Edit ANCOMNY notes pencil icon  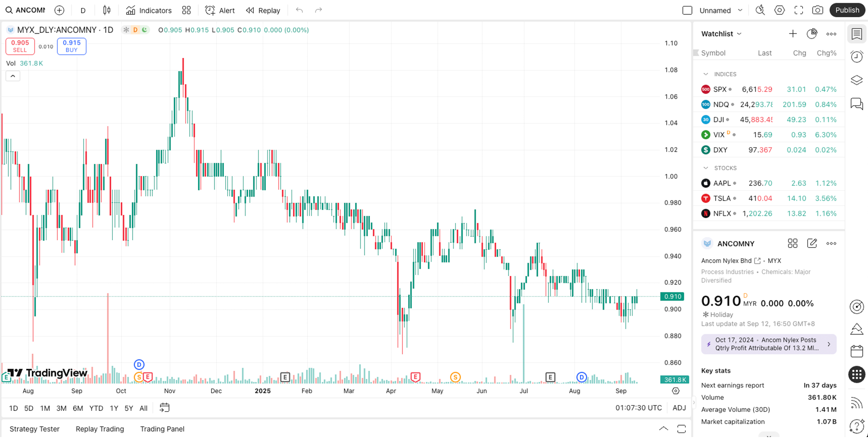[x=812, y=243]
